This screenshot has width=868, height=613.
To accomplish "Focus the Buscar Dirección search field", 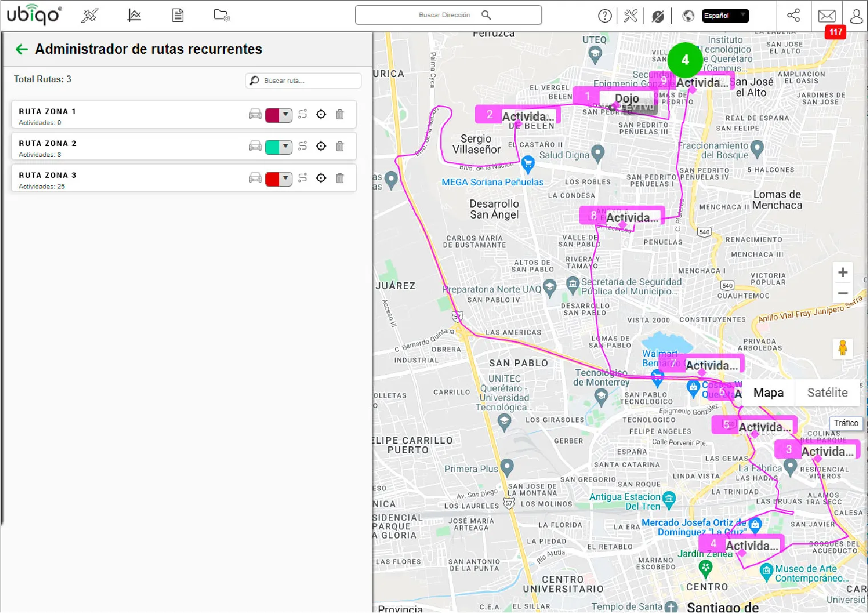I will (448, 15).
